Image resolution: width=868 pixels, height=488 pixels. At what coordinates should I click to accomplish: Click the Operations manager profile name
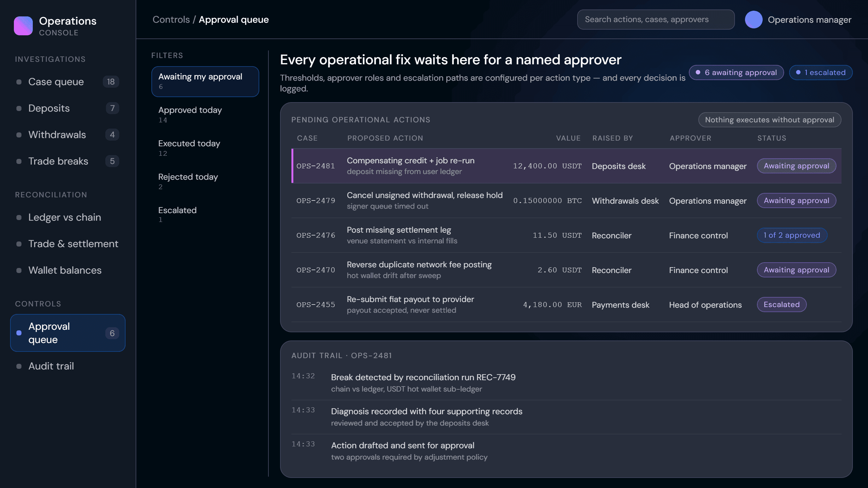tap(809, 20)
